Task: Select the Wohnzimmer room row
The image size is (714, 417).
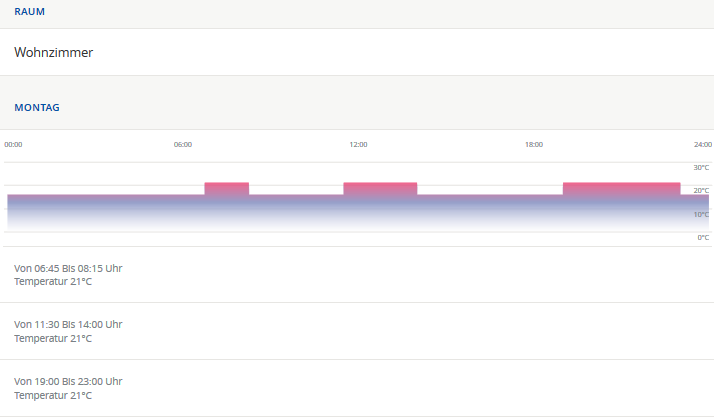Action: 54,52
